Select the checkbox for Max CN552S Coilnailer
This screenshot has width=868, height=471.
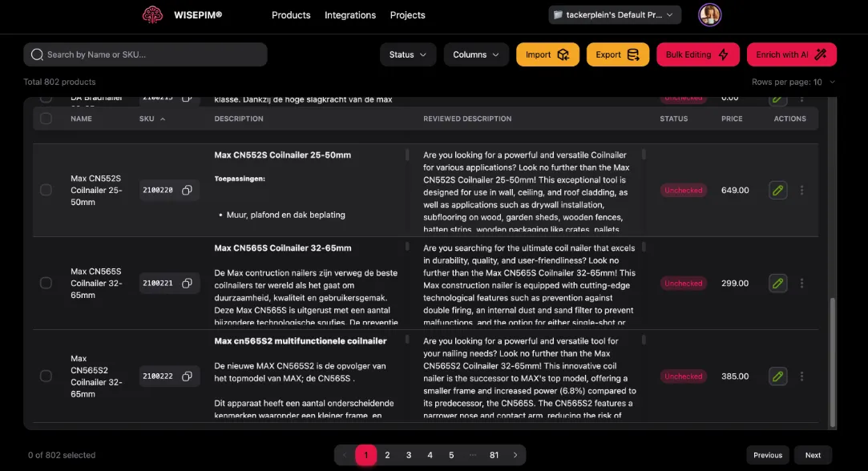[46, 190]
